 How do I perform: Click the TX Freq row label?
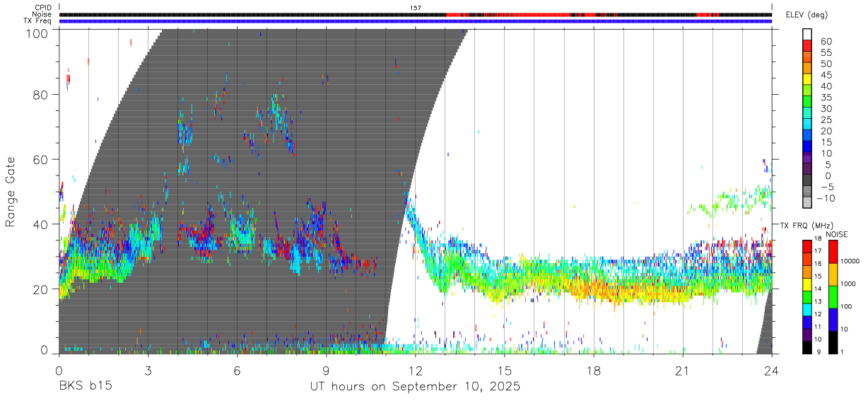[37, 21]
